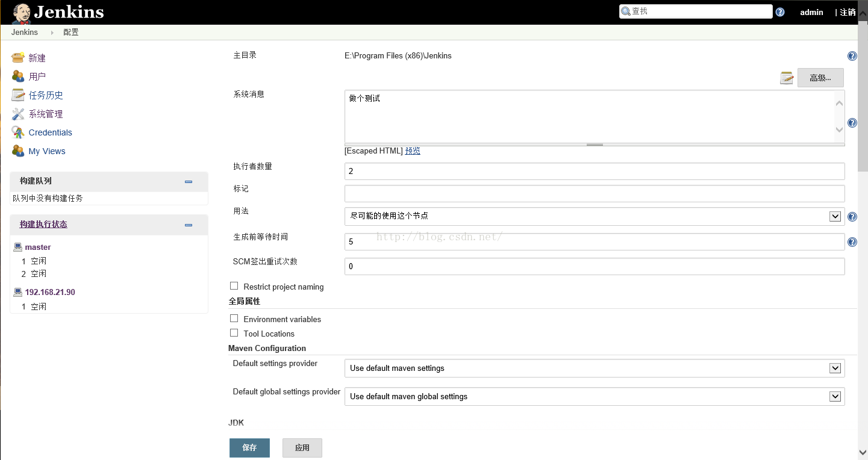Open 用户 users page
The image size is (868, 460).
pyautogui.click(x=37, y=76)
